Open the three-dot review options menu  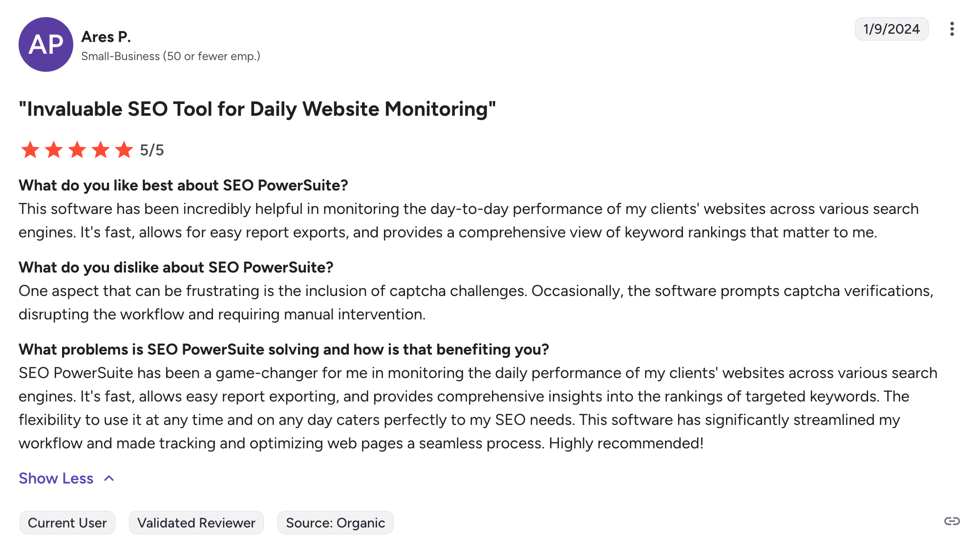[x=952, y=29]
